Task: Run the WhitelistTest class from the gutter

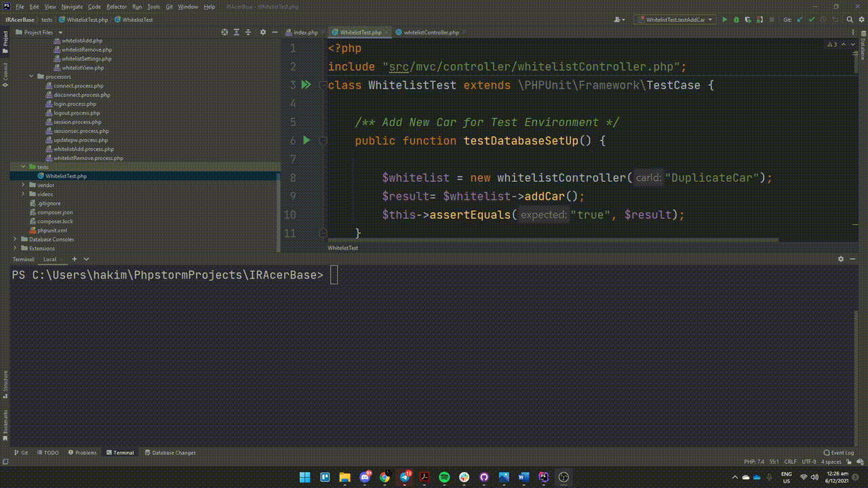Action: (x=306, y=85)
